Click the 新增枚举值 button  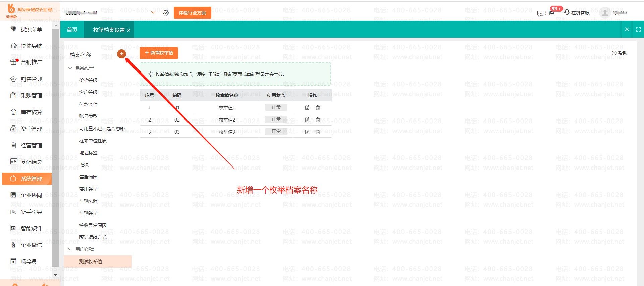point(159,53)
